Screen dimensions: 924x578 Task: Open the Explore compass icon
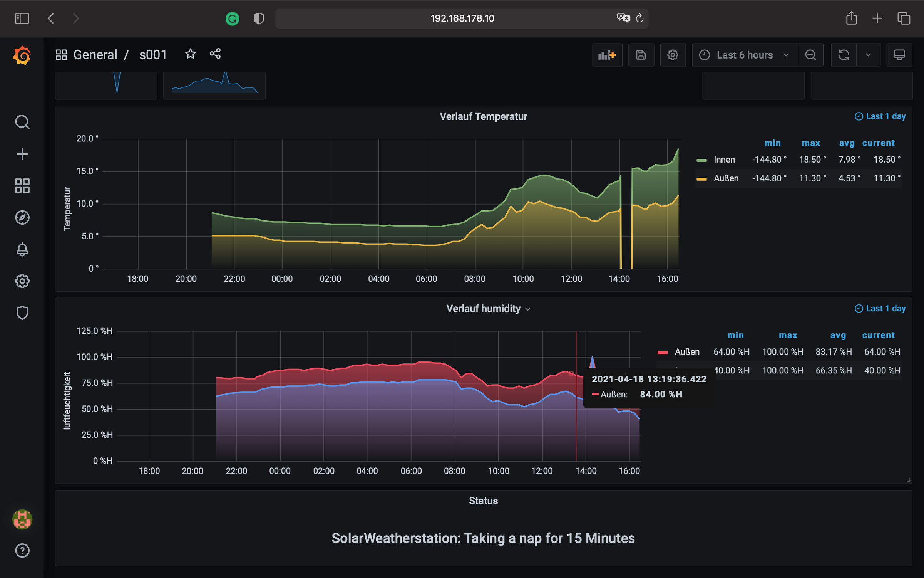tap(22, 217)
